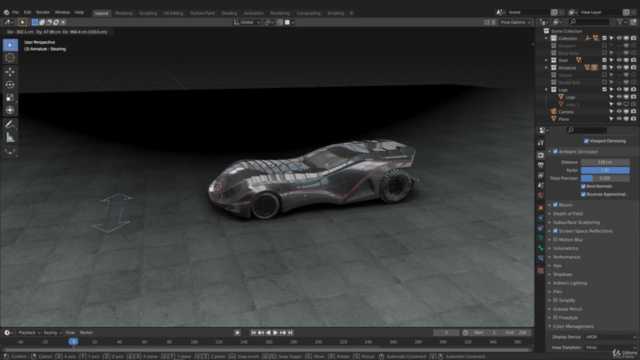This screenshot has height=360, width=640.
Task: Adjust the Trace Precision slider
Action: tap(605, 178)
